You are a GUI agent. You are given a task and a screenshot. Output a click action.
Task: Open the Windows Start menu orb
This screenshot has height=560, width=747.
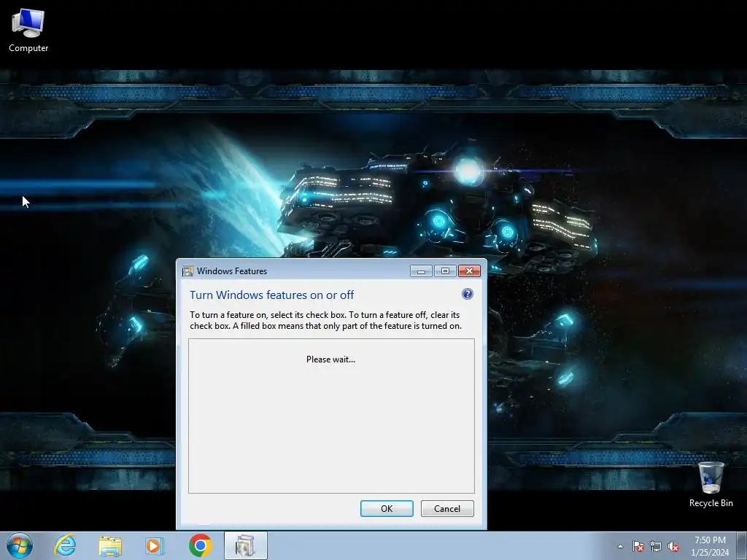pos(20,545)
